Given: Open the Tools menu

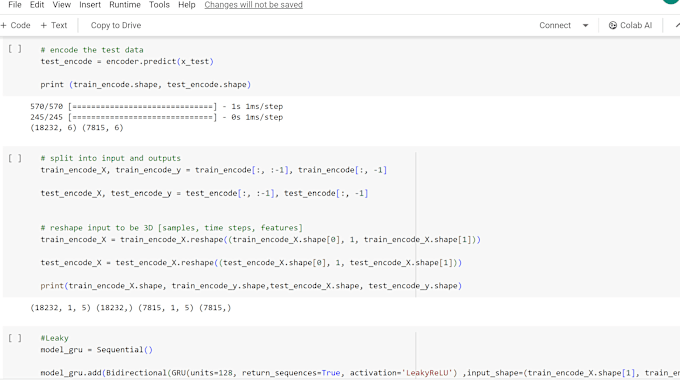Looking at the screenshot, I should click(x=159, y=5).
